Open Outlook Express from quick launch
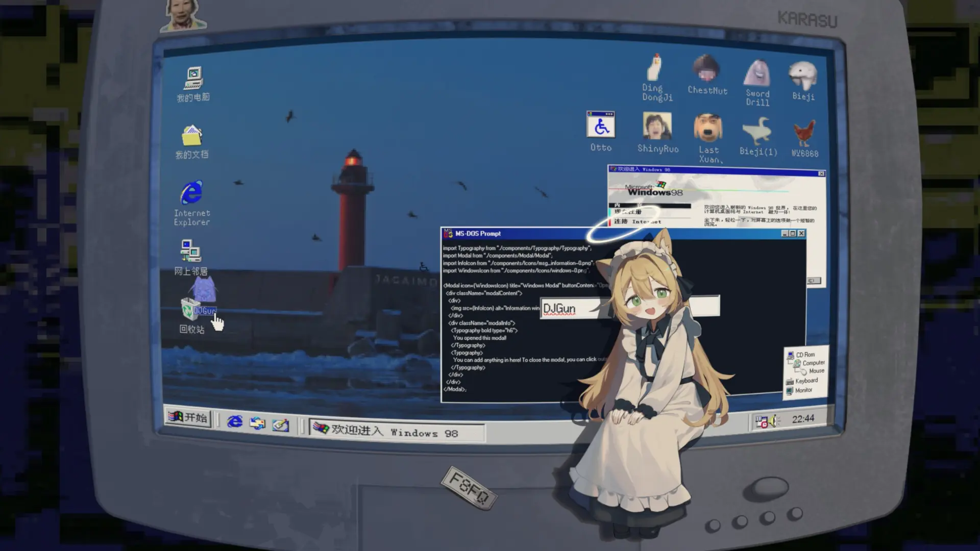Screen dimensions: 980x551 coord(258,423)
